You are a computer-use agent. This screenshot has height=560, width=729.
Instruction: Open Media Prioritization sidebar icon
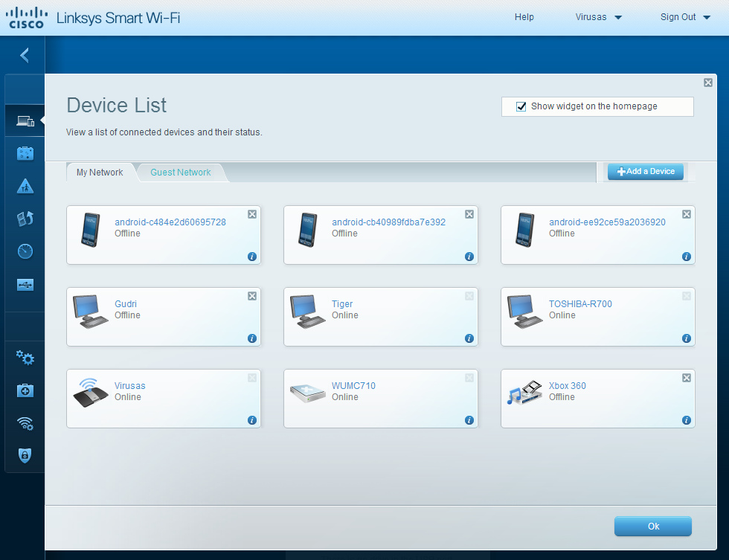click(x=25, y=219)
